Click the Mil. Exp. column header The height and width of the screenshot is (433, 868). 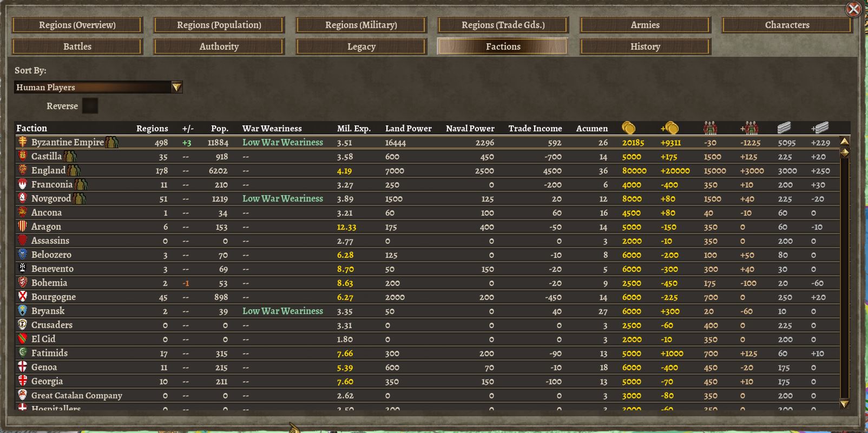pos(354,129)
